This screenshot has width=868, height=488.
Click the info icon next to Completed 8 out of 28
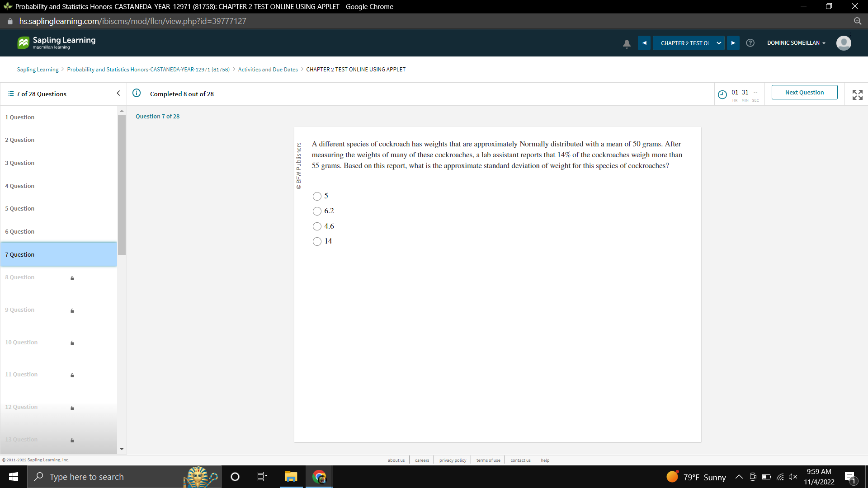pyautogui.click(x=137, y=94)
